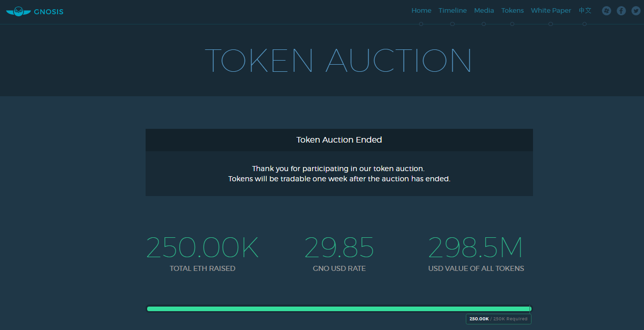Go to the Home nav item

[421, 11]
